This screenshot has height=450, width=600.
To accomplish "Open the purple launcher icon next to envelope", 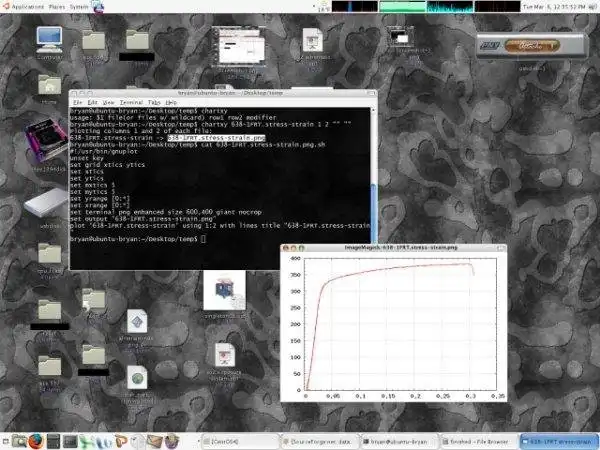I will point(172,441).
